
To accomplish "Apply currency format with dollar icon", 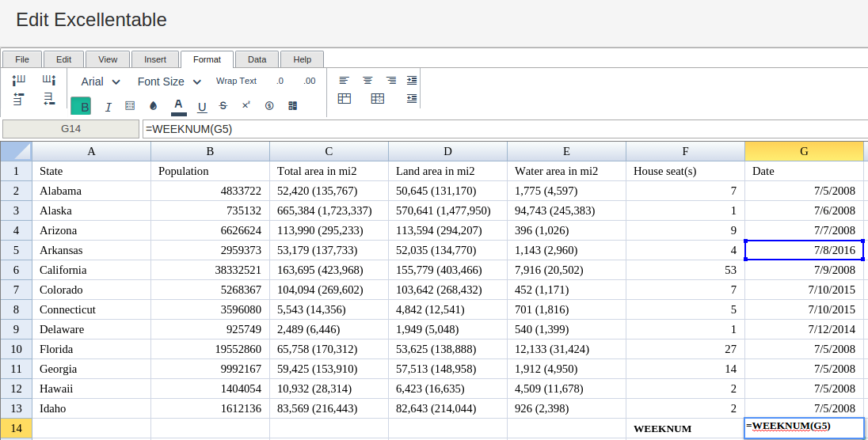I will (x=269, y=106).
